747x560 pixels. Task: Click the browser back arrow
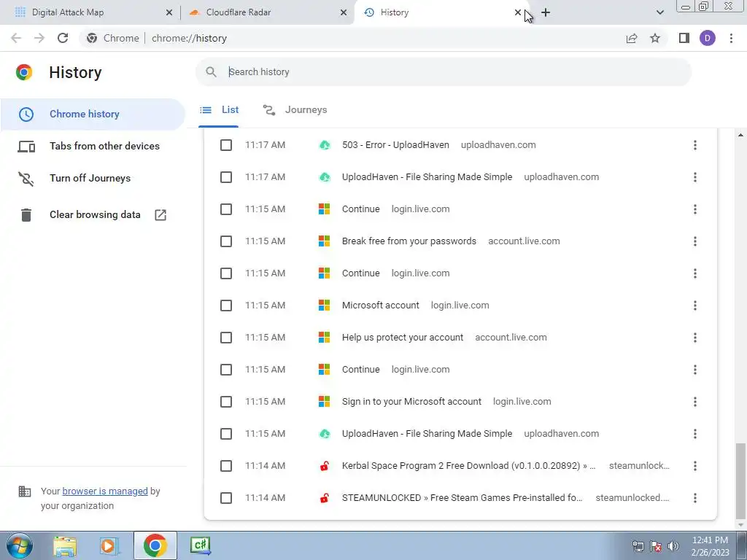point(16,38)
